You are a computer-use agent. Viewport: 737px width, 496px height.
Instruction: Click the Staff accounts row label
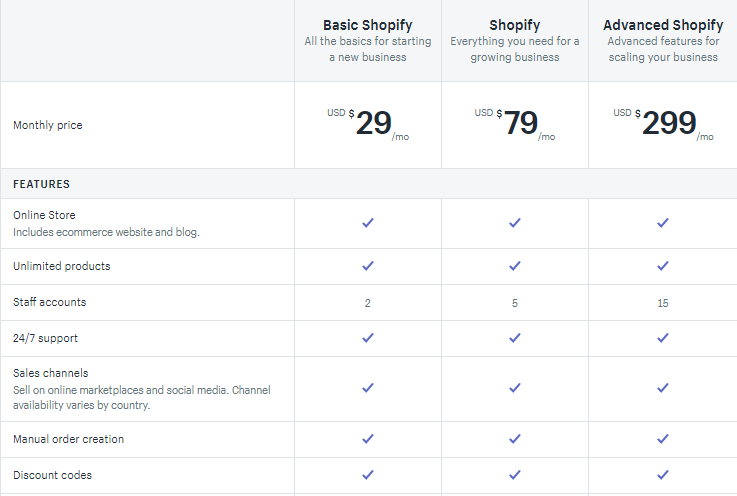(49, 302)
